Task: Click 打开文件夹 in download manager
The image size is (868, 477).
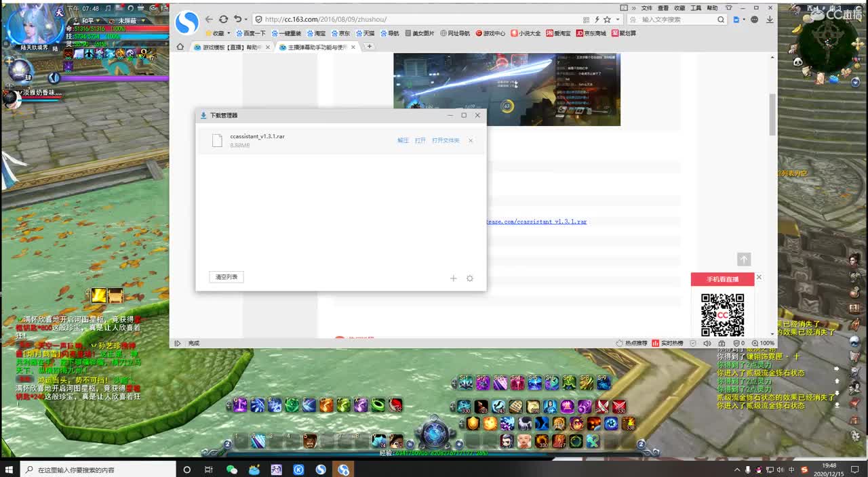Action: click(x=446, y=140)
